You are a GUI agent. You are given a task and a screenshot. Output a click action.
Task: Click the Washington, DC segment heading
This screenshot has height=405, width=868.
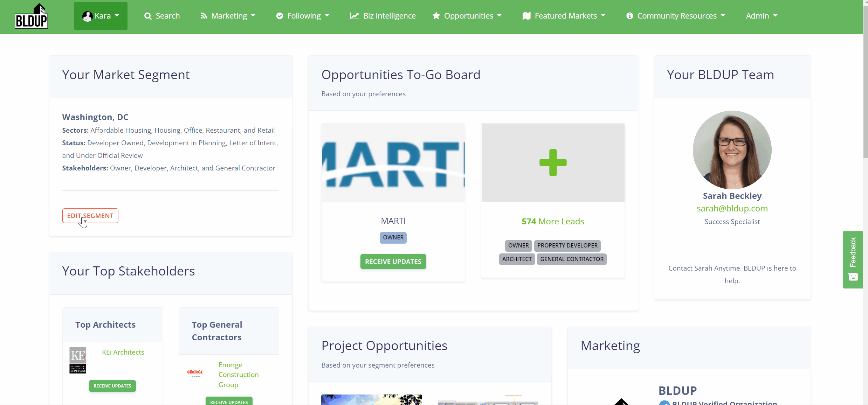click(x=95, y=117)
